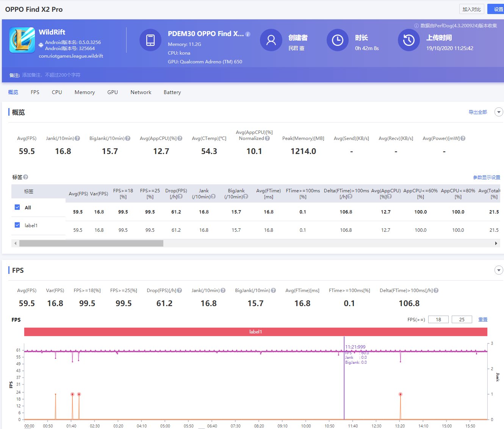Image resolution: width=504 pixels, height=429 pixels.
Task: Switch to the Network tab
Action: [141, 92]
